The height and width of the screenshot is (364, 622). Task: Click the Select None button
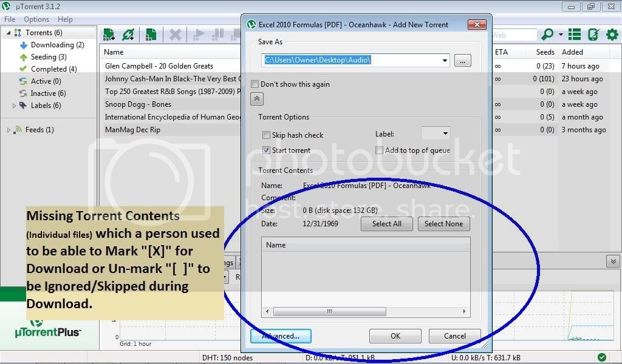pyautogui.click(x=443, y=224)
